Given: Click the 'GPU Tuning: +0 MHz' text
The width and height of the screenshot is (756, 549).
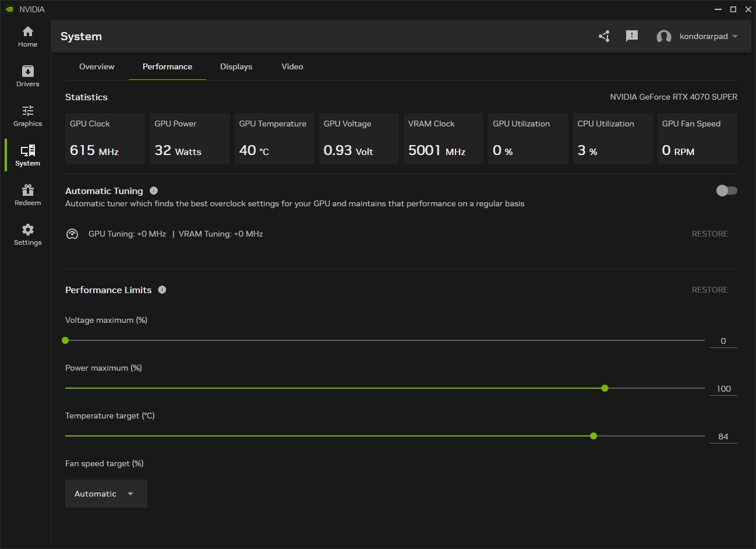Looking at the screenshot, I should (x=127, y=234).
